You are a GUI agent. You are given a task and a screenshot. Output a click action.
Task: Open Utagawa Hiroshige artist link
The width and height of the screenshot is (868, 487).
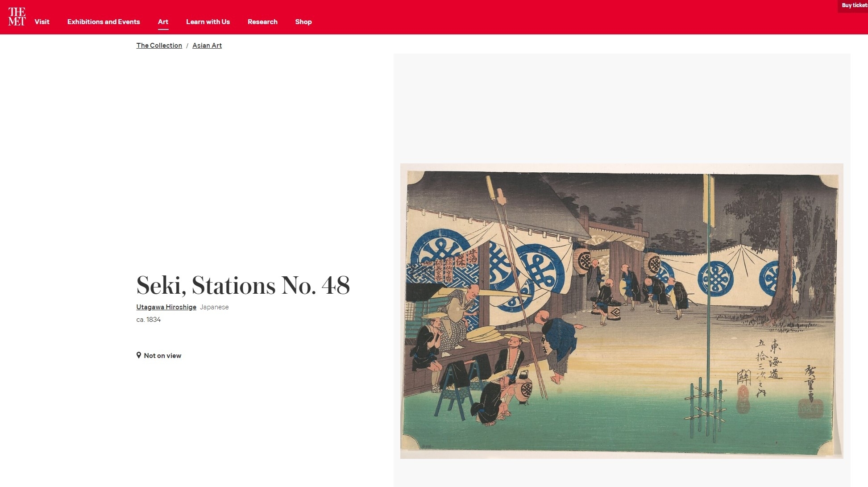(166, 307)
